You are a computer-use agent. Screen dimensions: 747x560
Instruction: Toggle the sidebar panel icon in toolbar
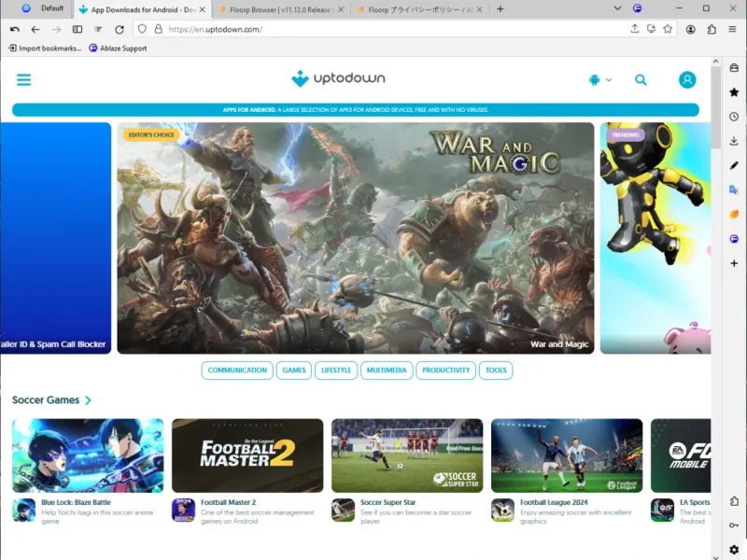pos(78,30)
